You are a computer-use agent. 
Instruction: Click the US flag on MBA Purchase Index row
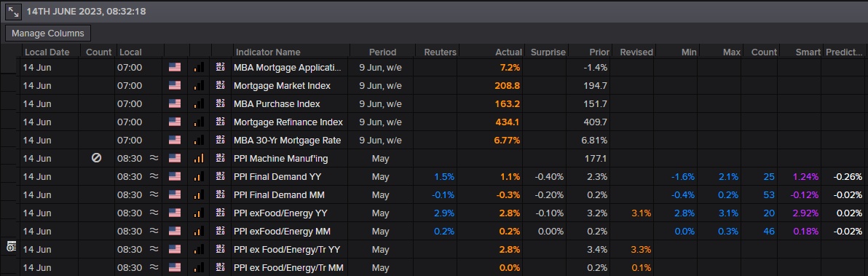(175, 104)
